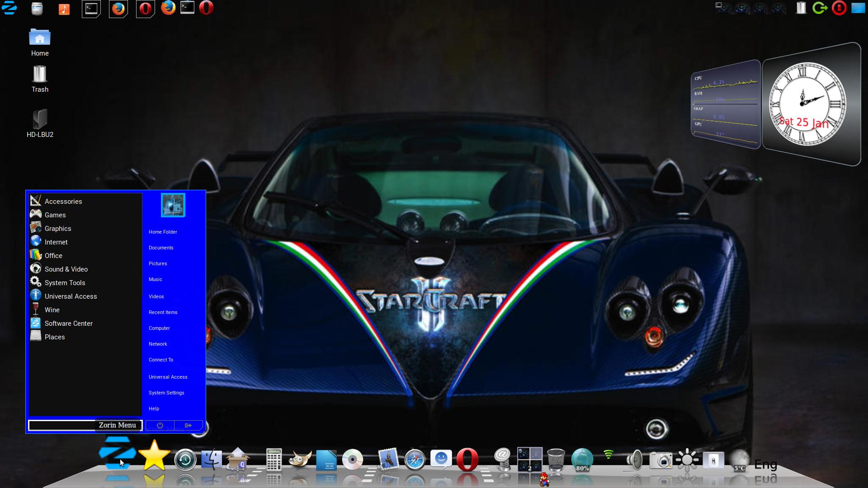The image size is (868, 488).
Task: Click the yellow star dock icon
Action: coord(154,456)
